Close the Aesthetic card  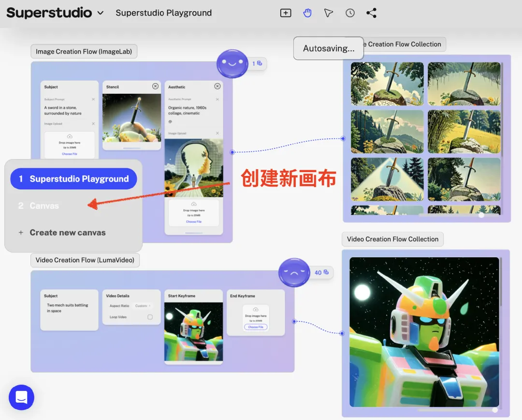click(217, 86)
